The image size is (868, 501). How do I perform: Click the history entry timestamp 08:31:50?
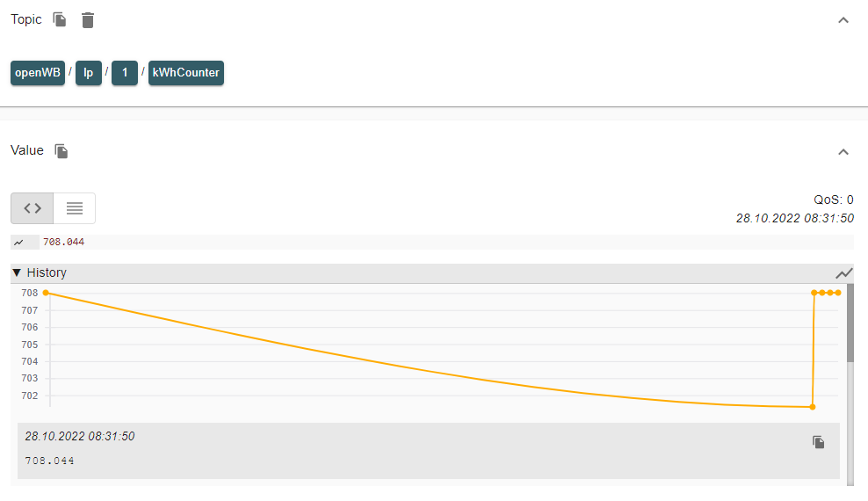pos(79,436)
